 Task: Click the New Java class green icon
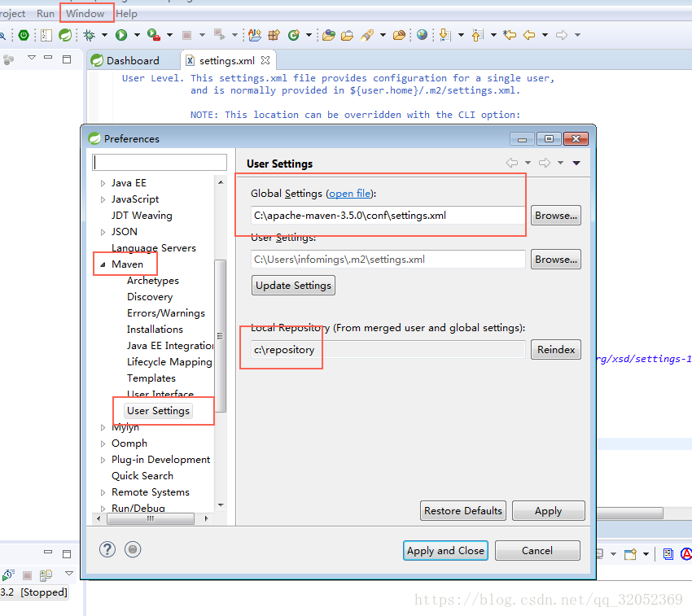pos(293,35)
